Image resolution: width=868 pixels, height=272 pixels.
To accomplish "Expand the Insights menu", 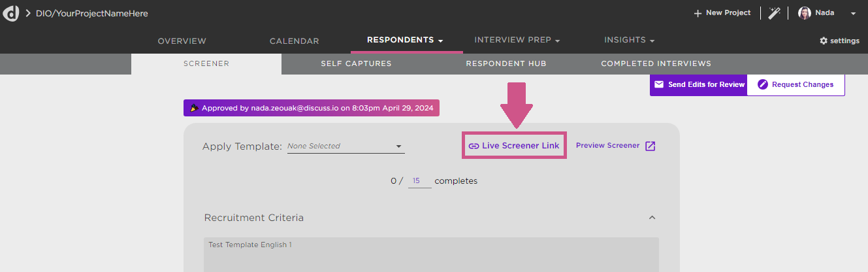I will click(629, 41).
